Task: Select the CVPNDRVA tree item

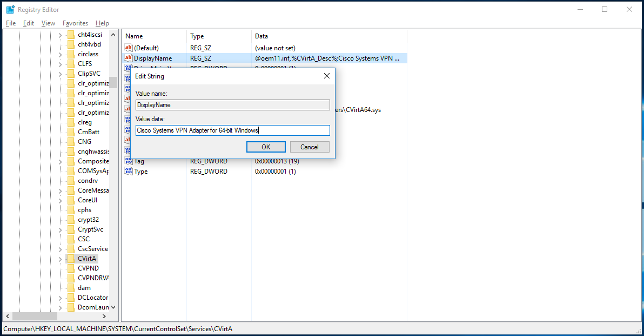Action: (x=93, y=278)
